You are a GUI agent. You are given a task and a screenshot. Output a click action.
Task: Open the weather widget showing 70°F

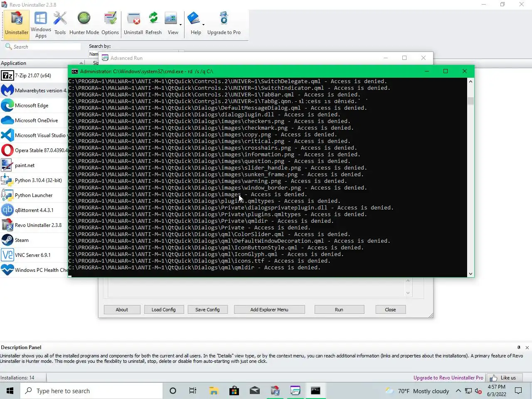pyautogui.click(x=417, y=391)
